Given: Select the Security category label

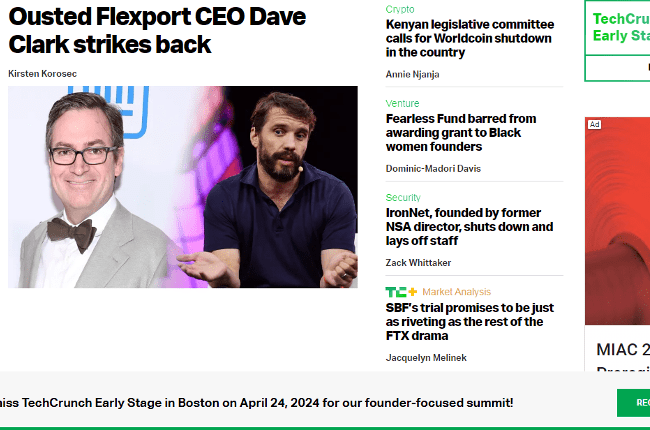Looking at the screenshot, I should click(403, 198).
